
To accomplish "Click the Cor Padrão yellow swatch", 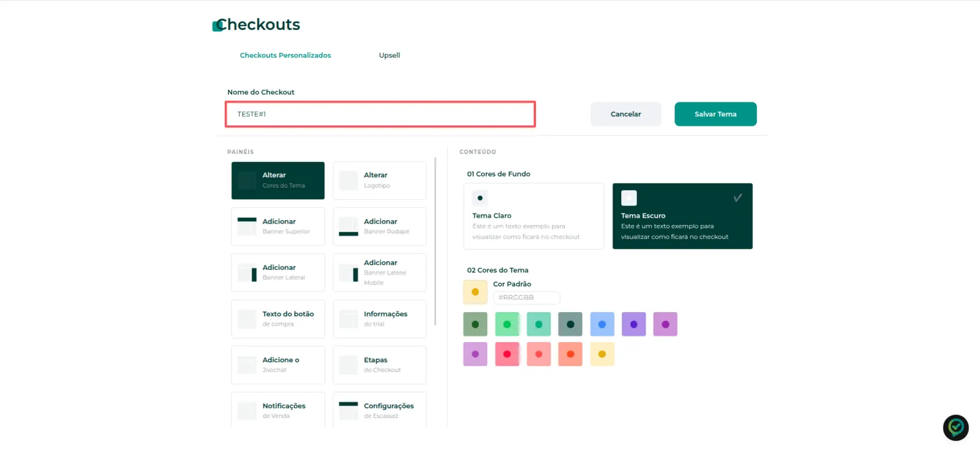I will [x=475, y=292].
